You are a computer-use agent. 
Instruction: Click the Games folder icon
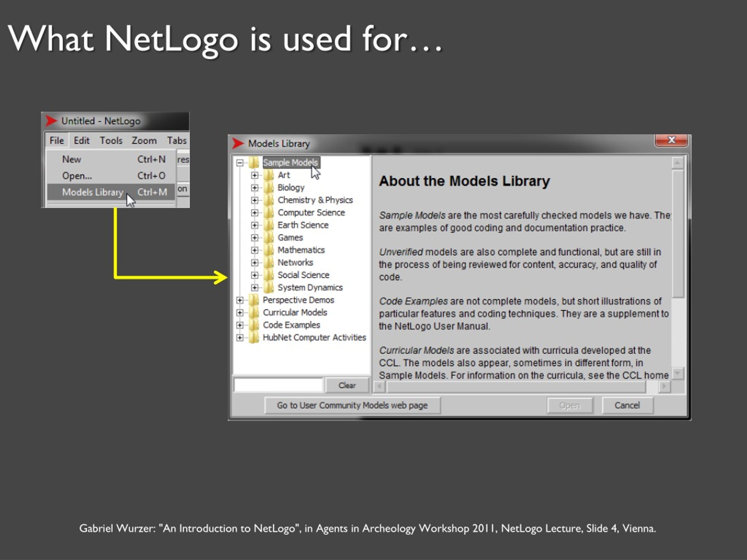(x=269, y=237)
